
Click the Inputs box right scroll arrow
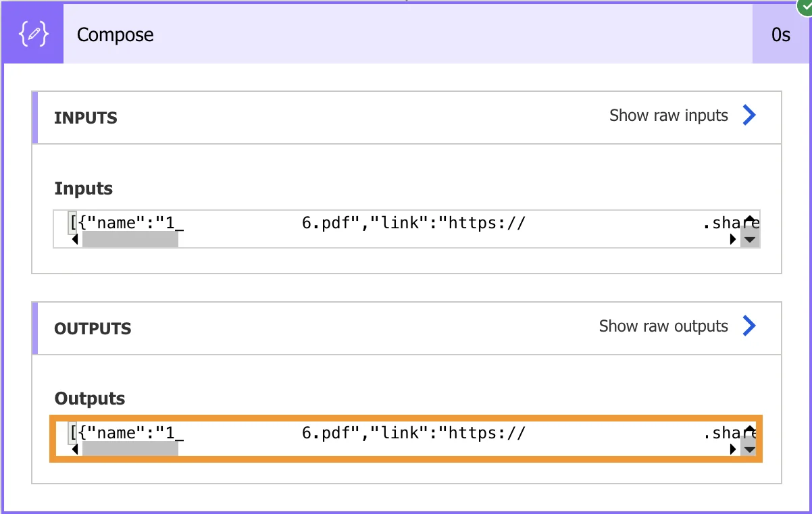[x=734, y=239]
